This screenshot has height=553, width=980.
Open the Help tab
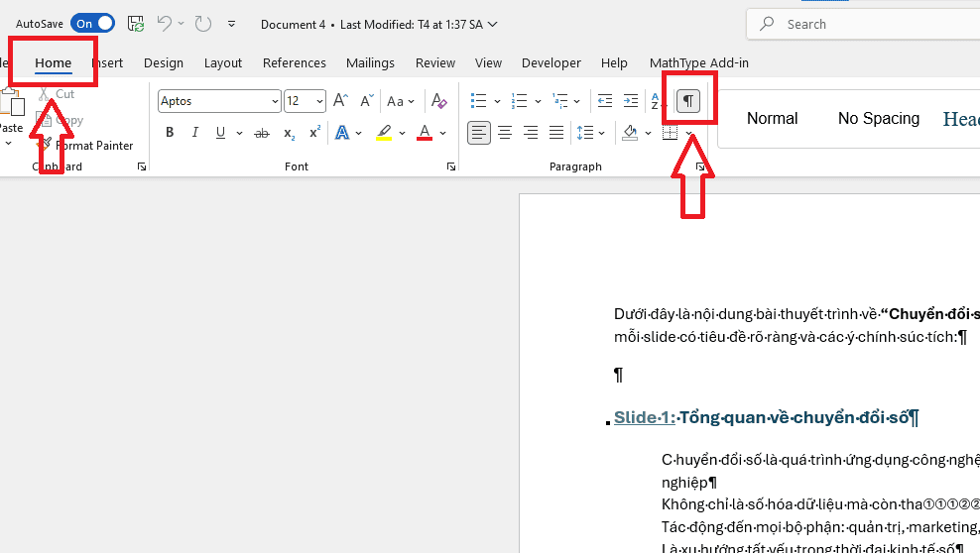click(x=614, y=63)
